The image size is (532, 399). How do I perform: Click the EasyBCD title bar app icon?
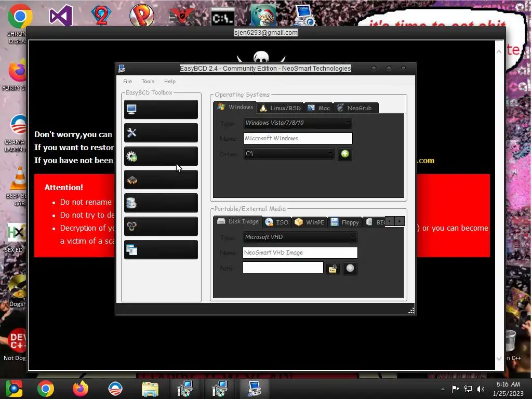[122, 69]
